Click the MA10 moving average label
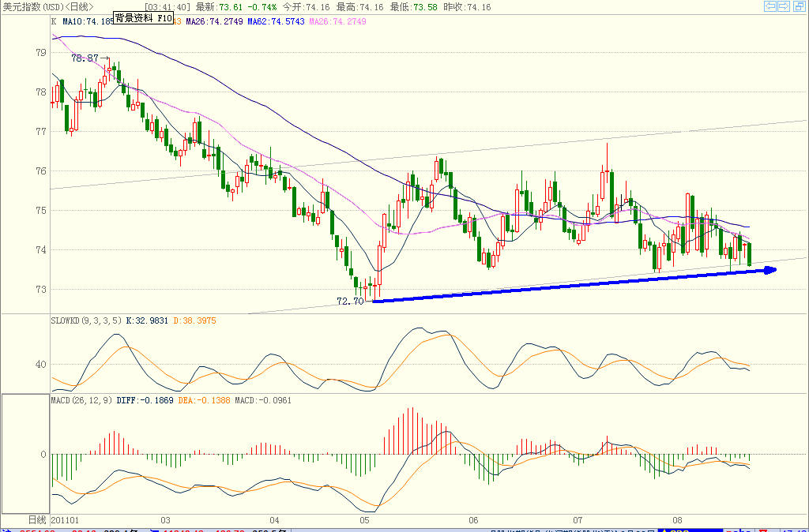Screen dimensions: 809x532 pyautogui.click(x=88, y=21)
